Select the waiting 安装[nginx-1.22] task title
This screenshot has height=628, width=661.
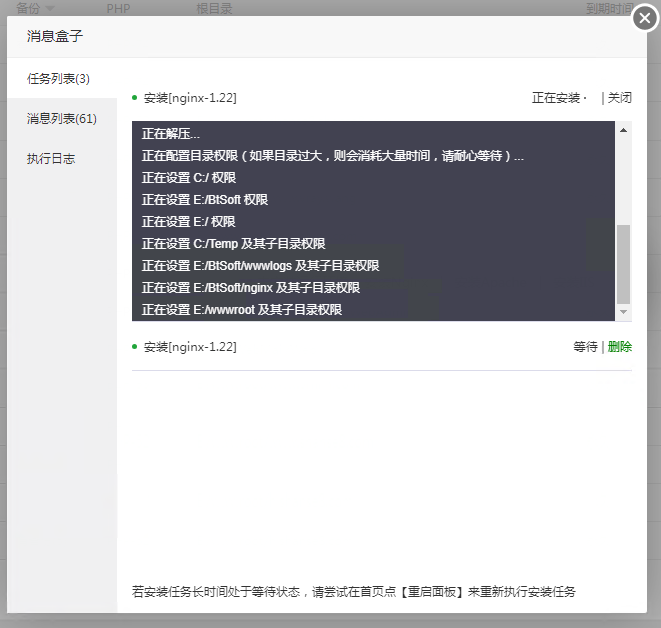(190, 346)
